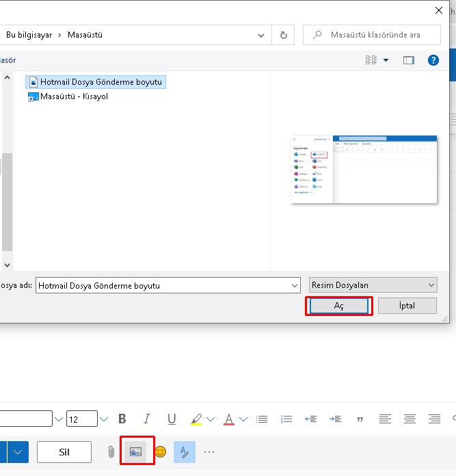The height and width of the screenshot is (476, 456).
Task: Insert a numbered list
Action: coord(286,419)
